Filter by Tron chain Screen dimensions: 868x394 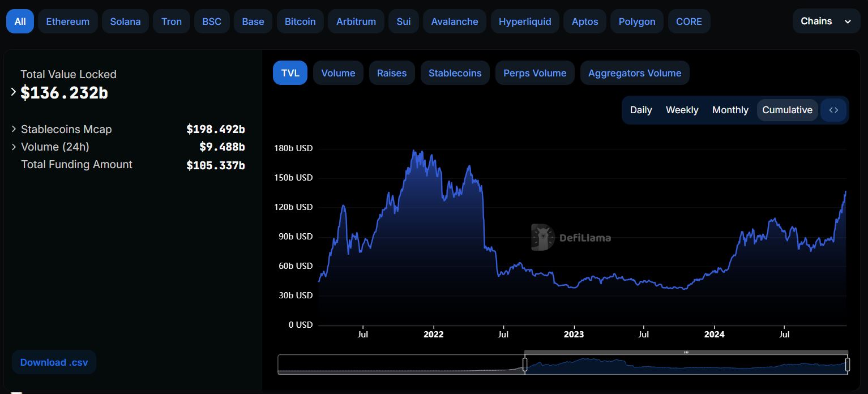click(172, 22)
